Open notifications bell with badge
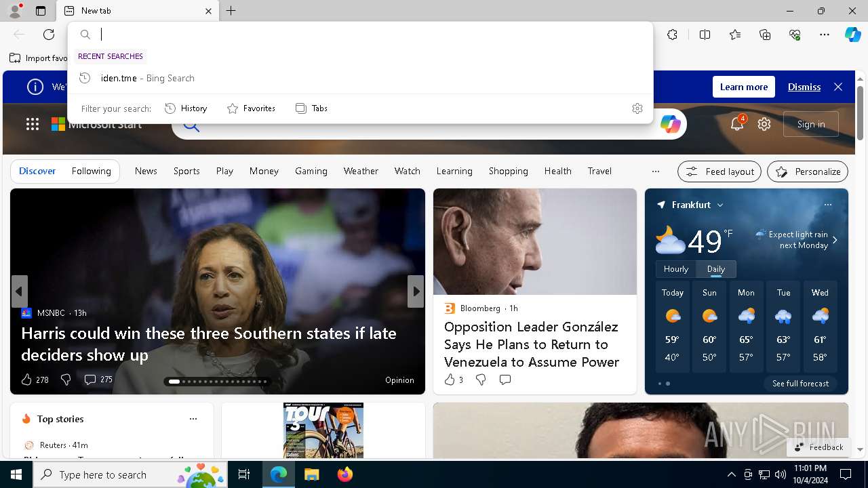The height and width of the screenshot is (488, 868). tap(737, 124)
